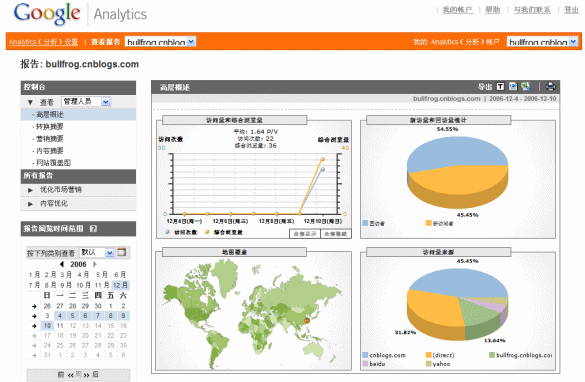Click the 登出 sign-out link
The height and width of the screenshot is (382, 585).
(571, 10)
